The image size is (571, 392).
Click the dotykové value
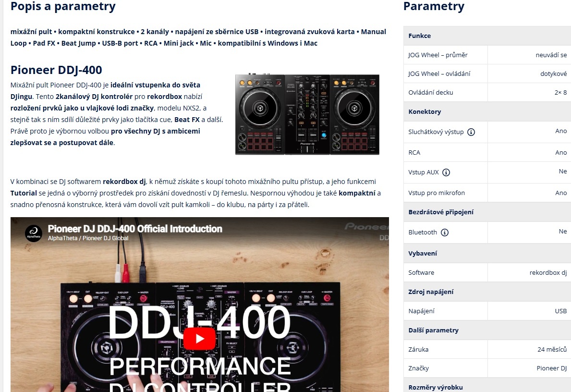coord(554,73)
